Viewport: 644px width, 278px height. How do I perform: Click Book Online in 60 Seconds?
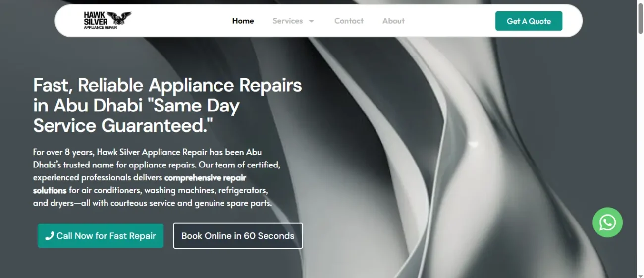click(x=238, y=236)
